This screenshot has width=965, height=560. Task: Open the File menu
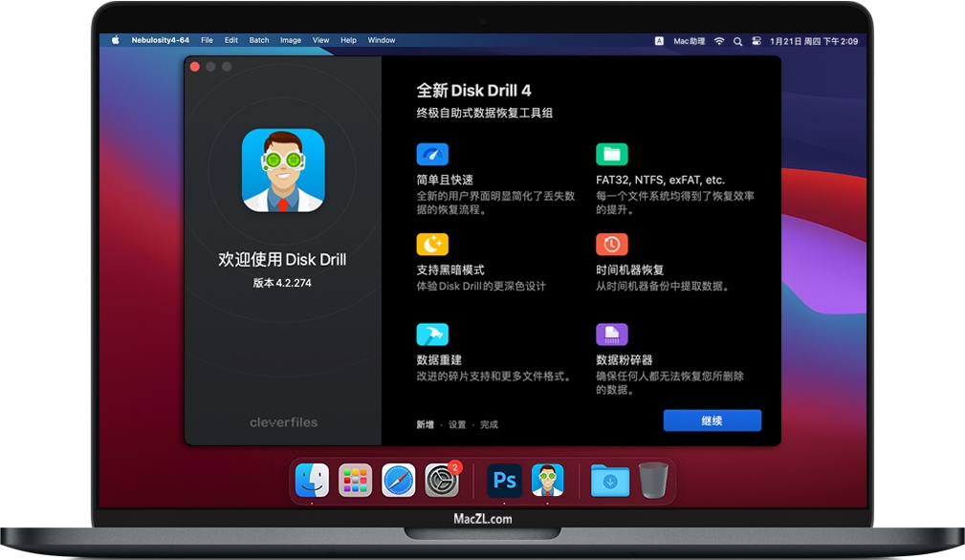[x=207, y=40]
